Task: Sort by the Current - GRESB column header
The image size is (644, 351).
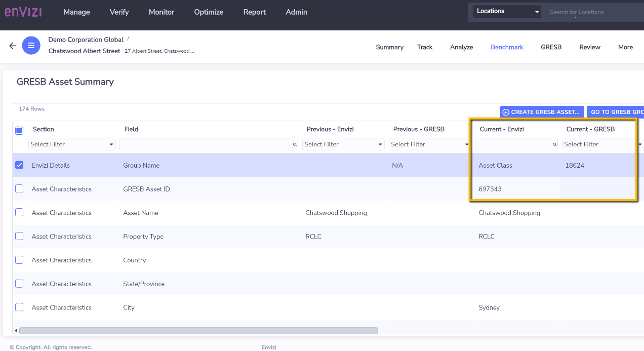Action: pyautogui.click(x=590, y=129)
